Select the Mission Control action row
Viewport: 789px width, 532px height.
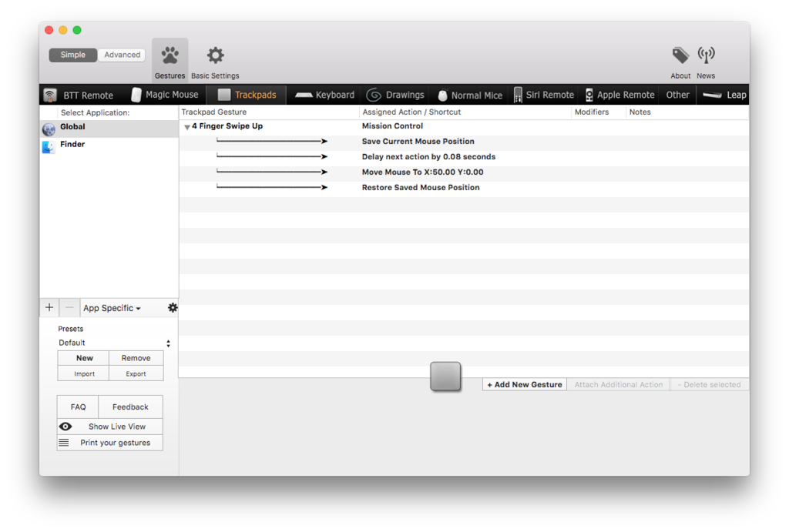click(x=464, y=126)
